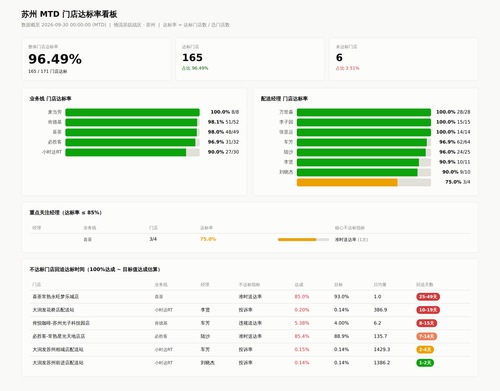Click the 93.0% target cell

click(x=342, y=296)
